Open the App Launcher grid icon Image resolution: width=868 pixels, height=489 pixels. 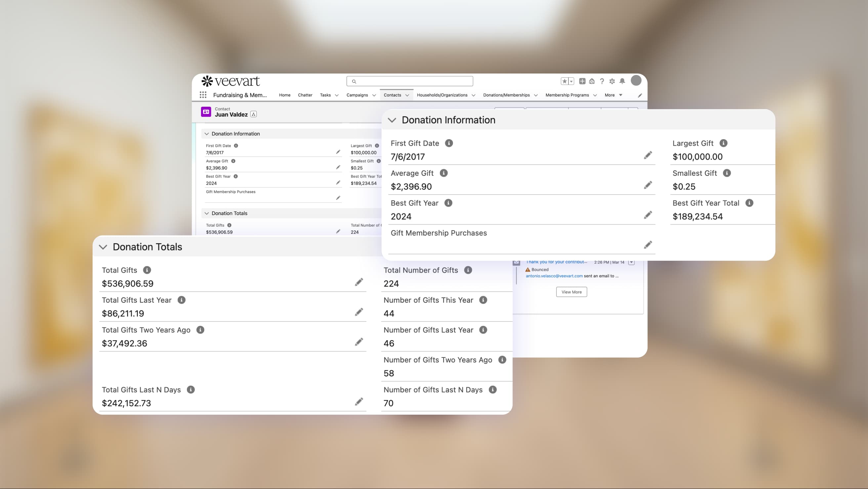(x=203, y=95)
